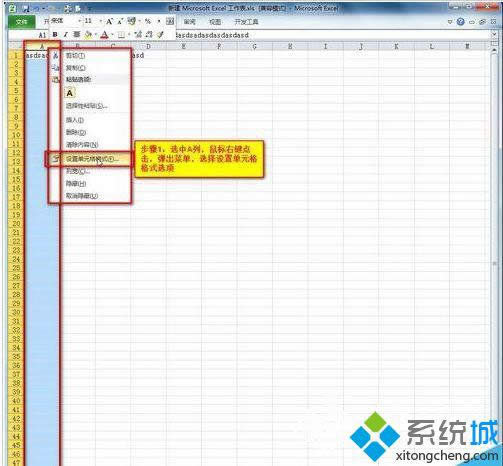This screenshot has height=466, width=503.
Task: Apply the fill color bucket icon
Action: click(88, 34)
